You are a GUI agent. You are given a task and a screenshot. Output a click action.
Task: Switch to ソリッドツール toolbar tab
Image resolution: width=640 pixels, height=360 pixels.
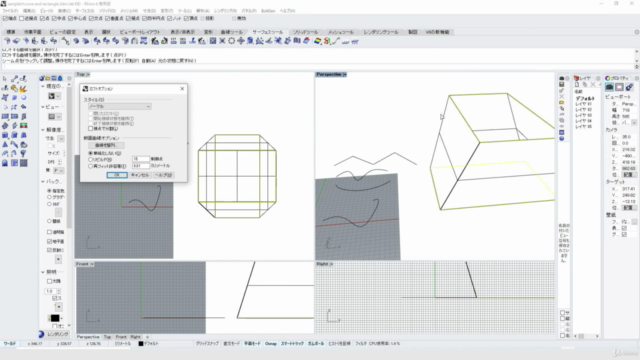pyautogui.click(x=305, y=32)
